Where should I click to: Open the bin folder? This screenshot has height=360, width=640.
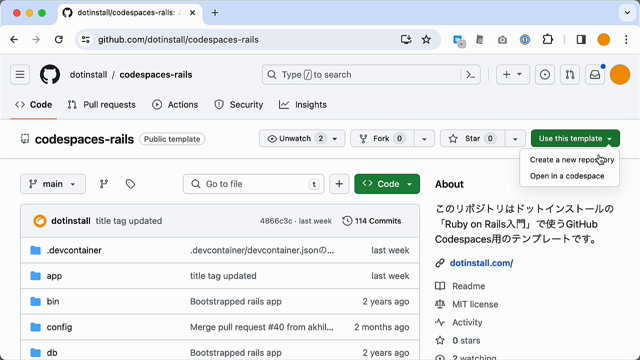pos(53,301)
